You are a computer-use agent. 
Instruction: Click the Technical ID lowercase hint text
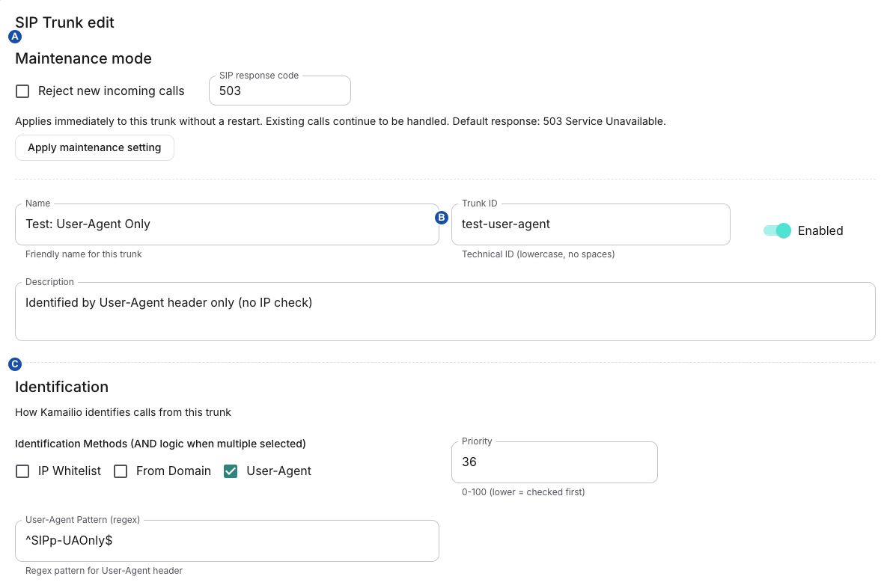[x=538, y=254]
